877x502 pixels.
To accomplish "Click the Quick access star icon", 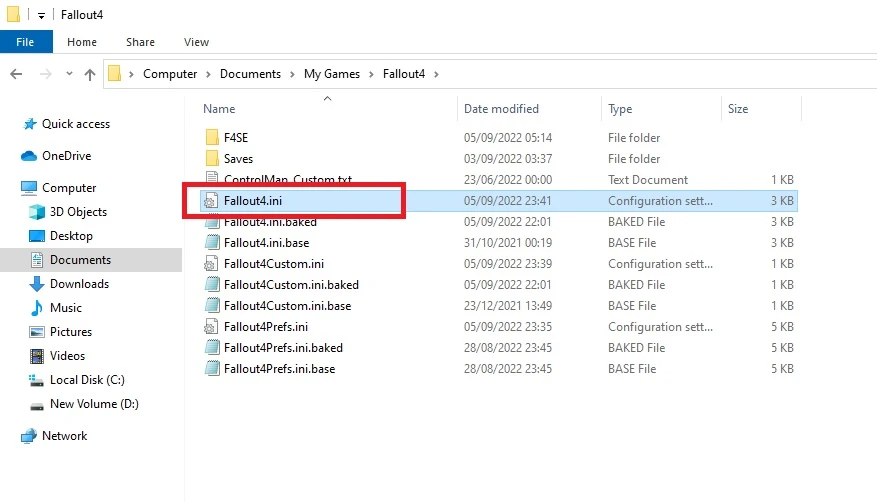I will (29, 124).
